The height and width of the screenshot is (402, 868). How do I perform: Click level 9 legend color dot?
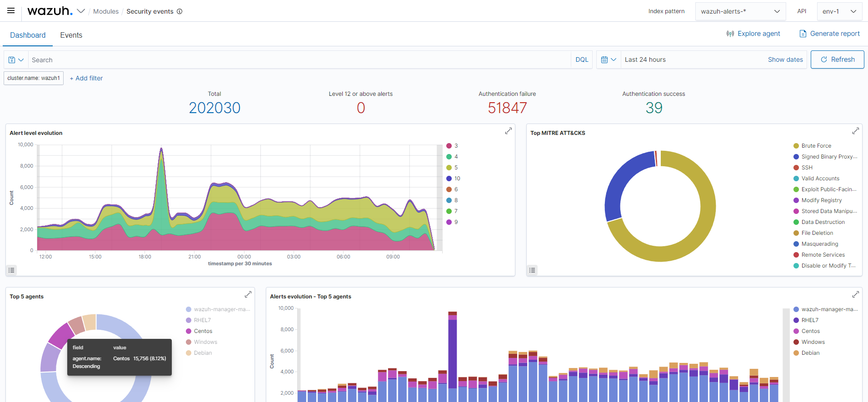pyautogui.click(x=449, y=222)
